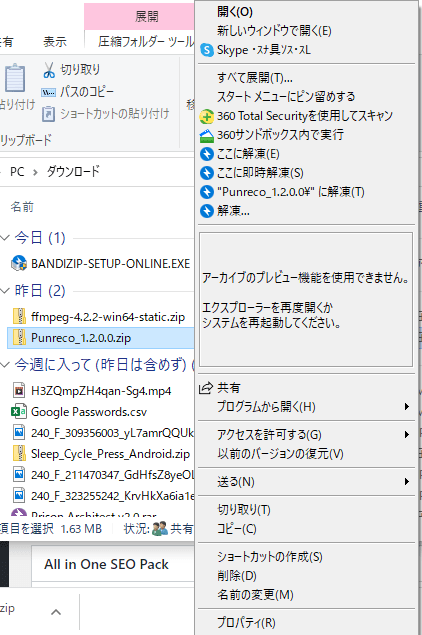
Task: Click Excel icon of Google Passwords.csv
Action: point(19,411)
